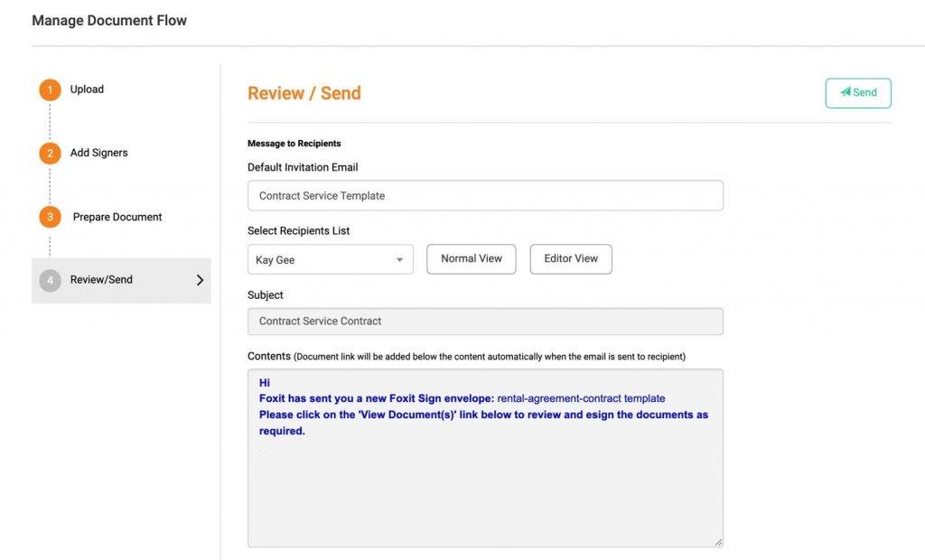Click the 'Select Recipients List' label

tap(298, 230)
